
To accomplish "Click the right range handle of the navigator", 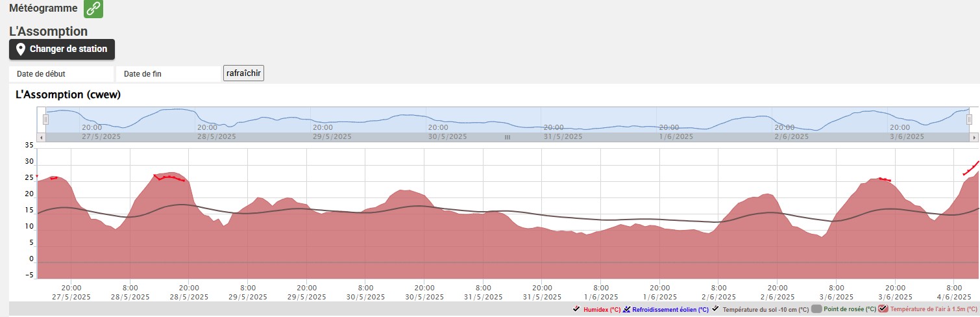I will coord(969,120).
